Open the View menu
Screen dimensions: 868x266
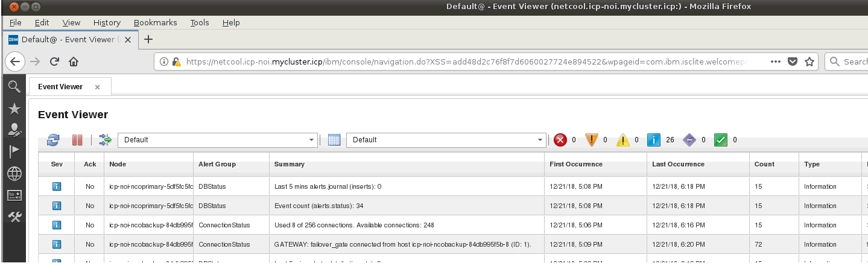71,22
